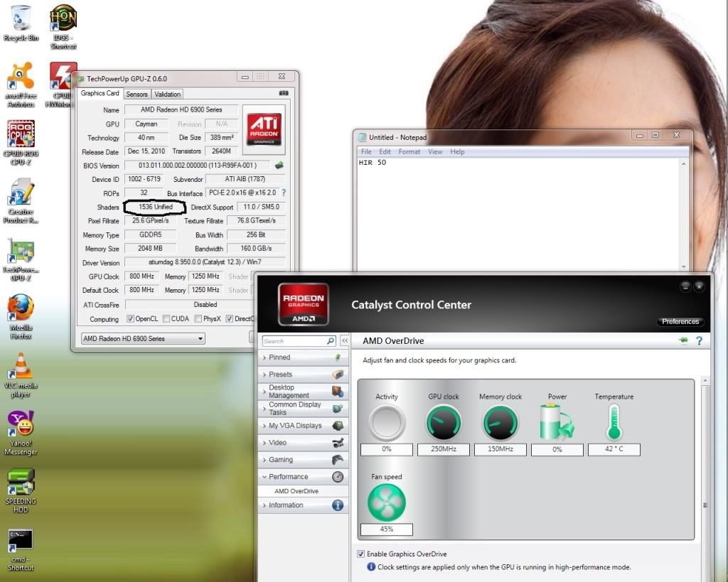Open the File menu in Notepad
The image size is (728, 582).
coord(366,152)
